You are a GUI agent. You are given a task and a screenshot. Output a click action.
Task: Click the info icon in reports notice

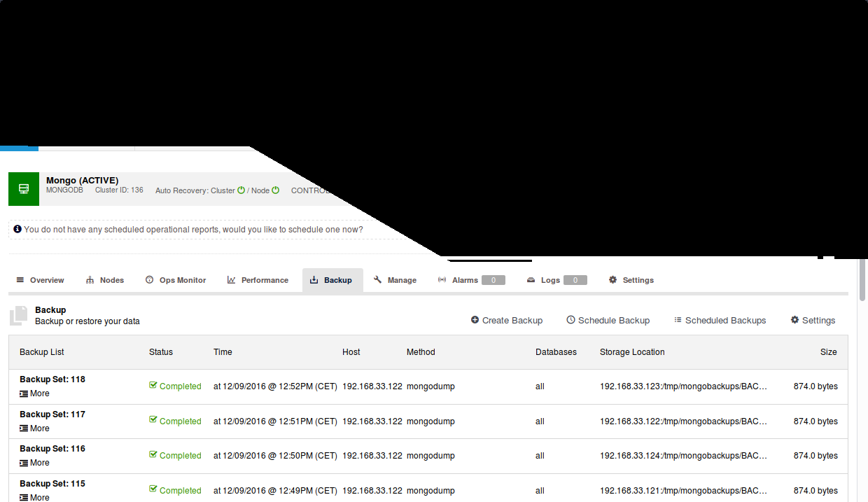17,229
